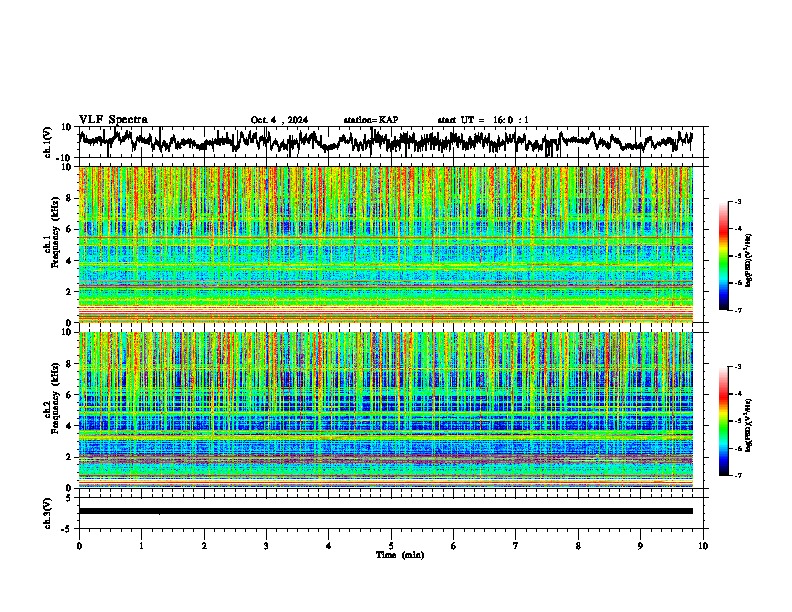Click time axis tick label "9"
792x612 pixels.
[640, 546]
